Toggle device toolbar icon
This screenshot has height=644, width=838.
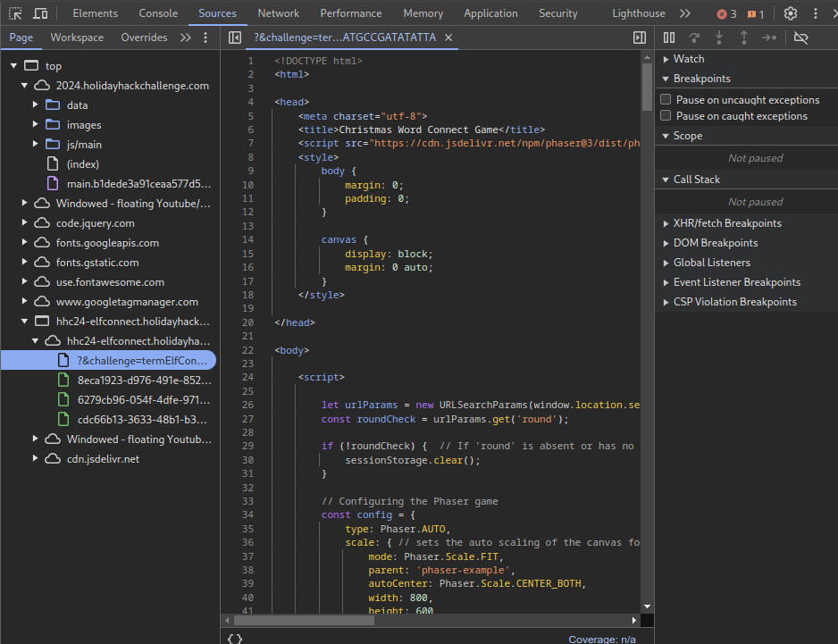tap(40, 13)
